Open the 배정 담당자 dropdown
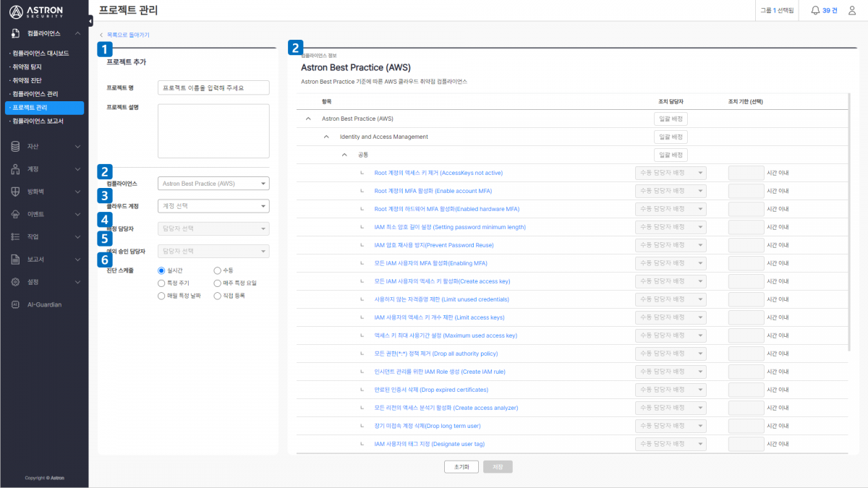The width and height of the screenshot is (868, 488). pyautogui.click(x=213, y=228)
